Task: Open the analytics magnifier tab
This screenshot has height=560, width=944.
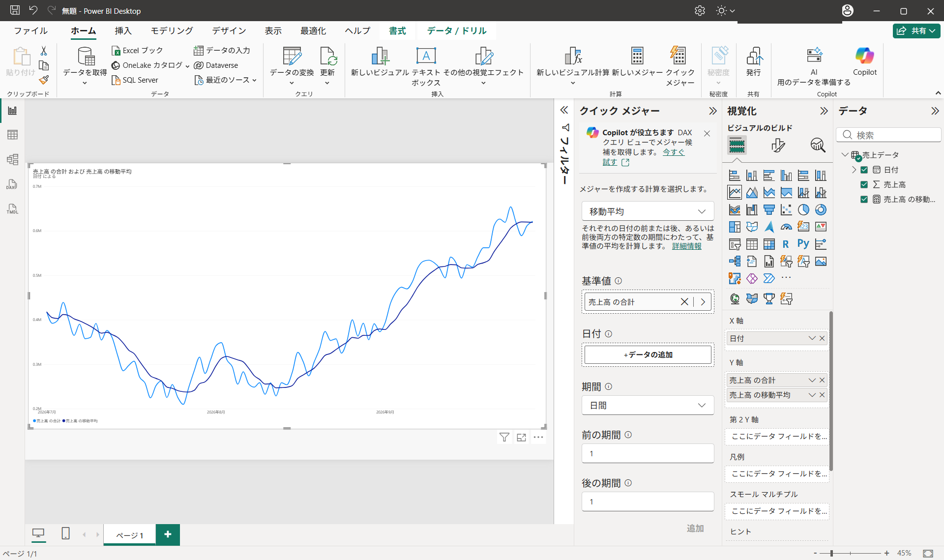Action: click(818, 145)
